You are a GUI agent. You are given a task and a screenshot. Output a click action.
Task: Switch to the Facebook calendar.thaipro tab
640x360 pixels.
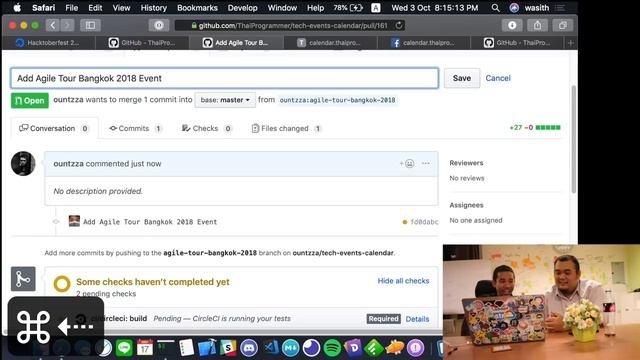tap(424, 42)
